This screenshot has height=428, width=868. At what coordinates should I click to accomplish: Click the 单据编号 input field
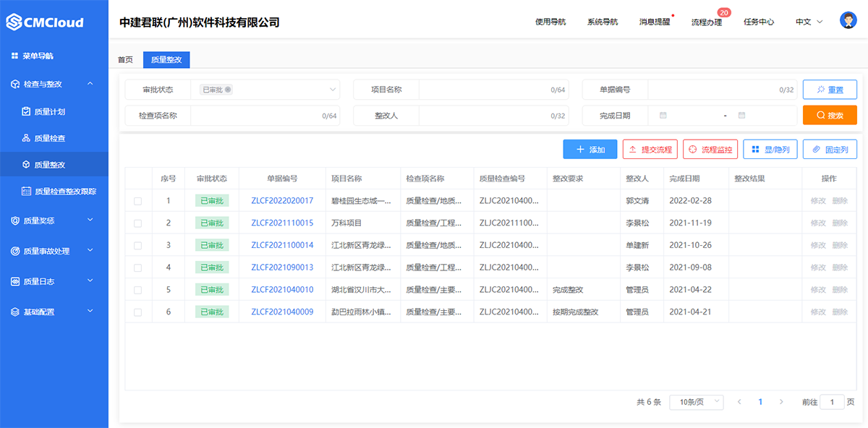pos(722,90)
